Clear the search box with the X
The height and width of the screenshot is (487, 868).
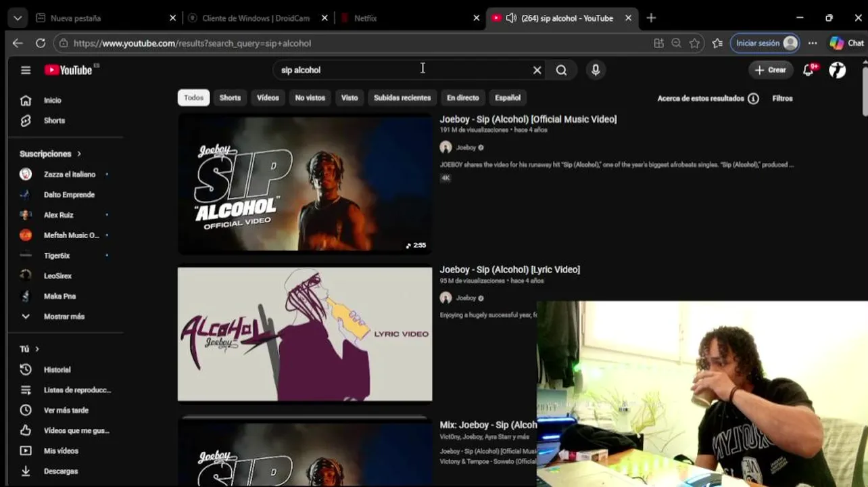[x=537, y=70]
